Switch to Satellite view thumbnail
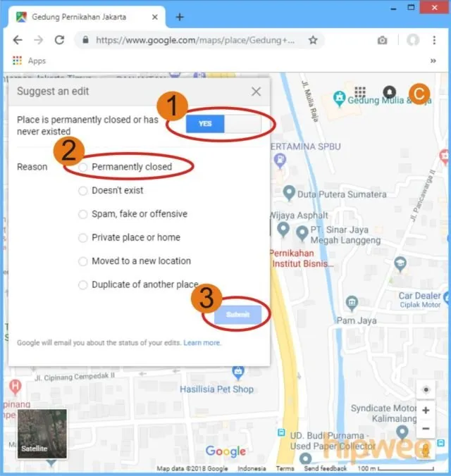 click(x=42, y=434)
